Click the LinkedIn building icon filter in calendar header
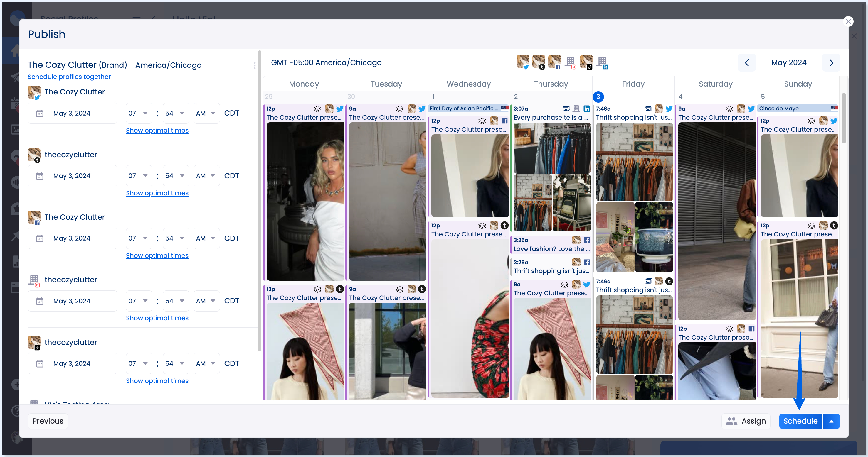This screenshot has width=868, height=457. pos(602,62)
